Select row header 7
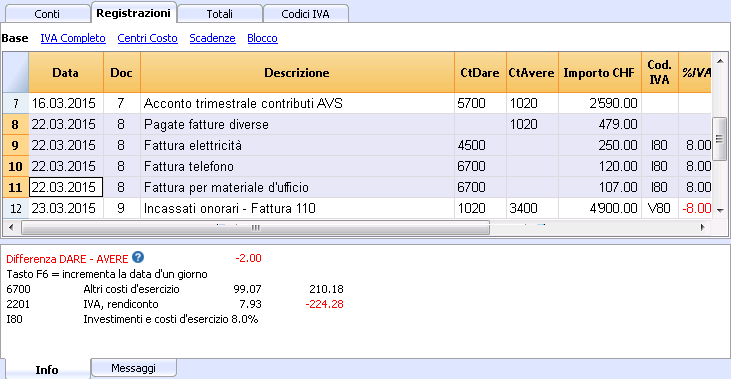The height and width of the screenshot is (379, 731). pos(16,103)
